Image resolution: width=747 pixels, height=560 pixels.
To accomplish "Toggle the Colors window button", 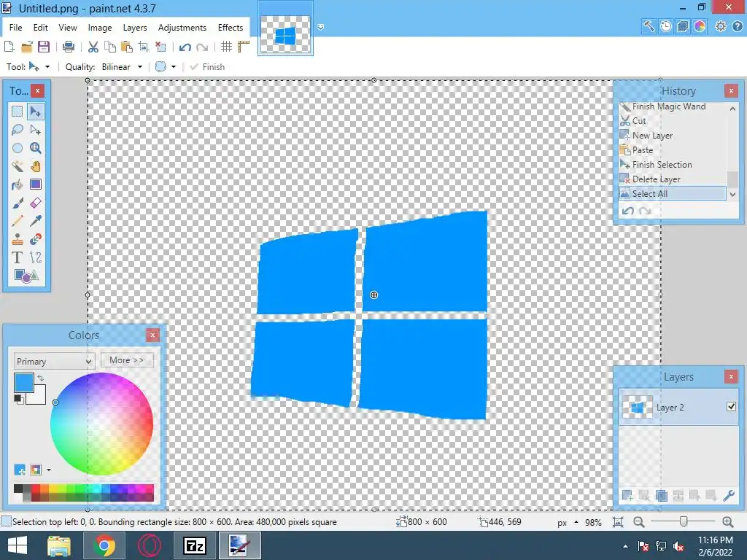I will [x=700, y=26].
